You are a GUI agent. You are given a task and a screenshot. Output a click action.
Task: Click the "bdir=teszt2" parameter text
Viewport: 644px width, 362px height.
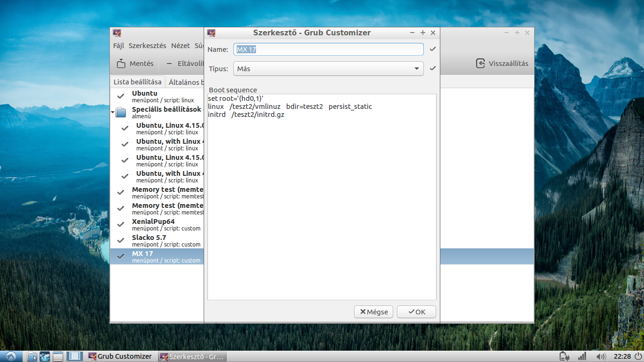[305, 107]
